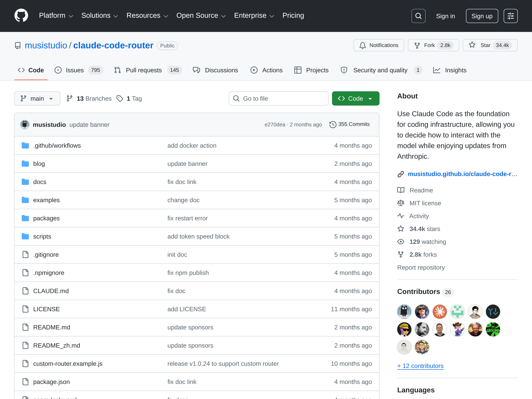Image resolution: width=532 pixels, height=399 pixels.
Task: Expand the Resources menu
Action: 147,16
